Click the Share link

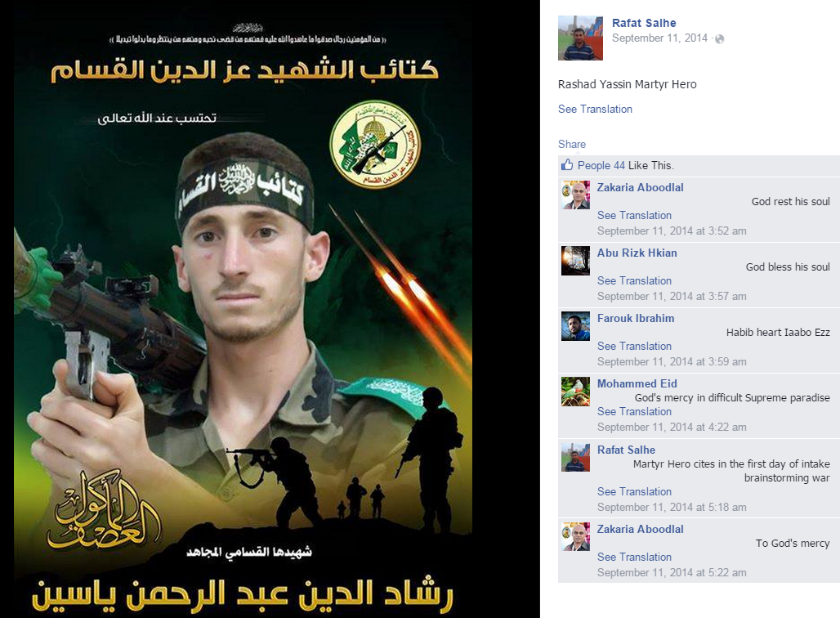pos(572,144)
